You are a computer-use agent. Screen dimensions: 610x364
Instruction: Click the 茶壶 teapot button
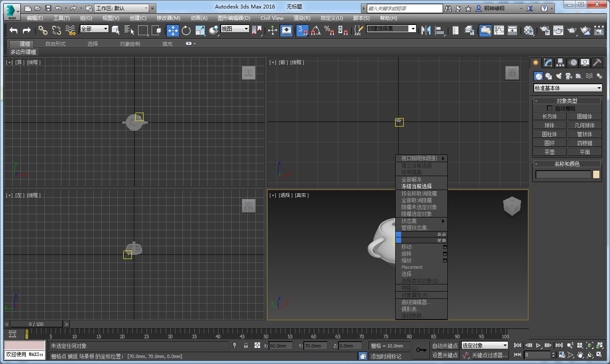[x=549, y=152]
